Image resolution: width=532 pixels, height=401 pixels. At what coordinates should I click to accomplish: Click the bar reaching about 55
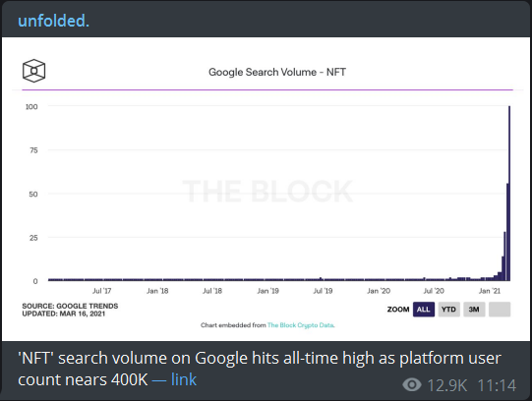click(x=507, y=232)
